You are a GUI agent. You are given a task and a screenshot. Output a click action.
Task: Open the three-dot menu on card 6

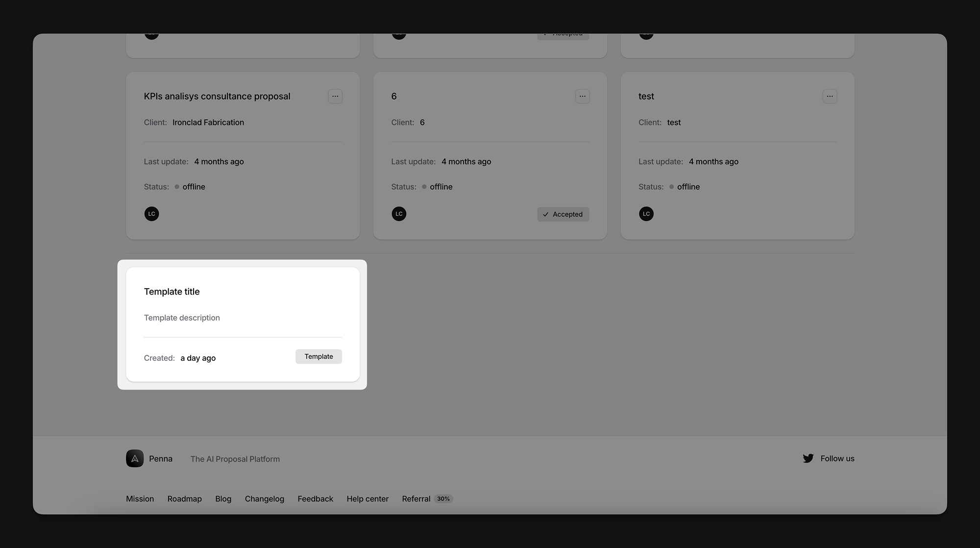582,96
